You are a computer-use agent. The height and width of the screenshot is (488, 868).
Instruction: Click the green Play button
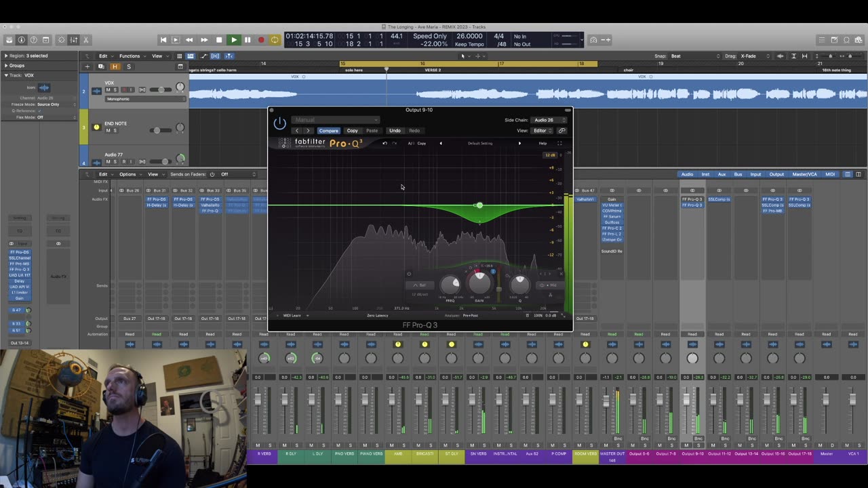233,40
